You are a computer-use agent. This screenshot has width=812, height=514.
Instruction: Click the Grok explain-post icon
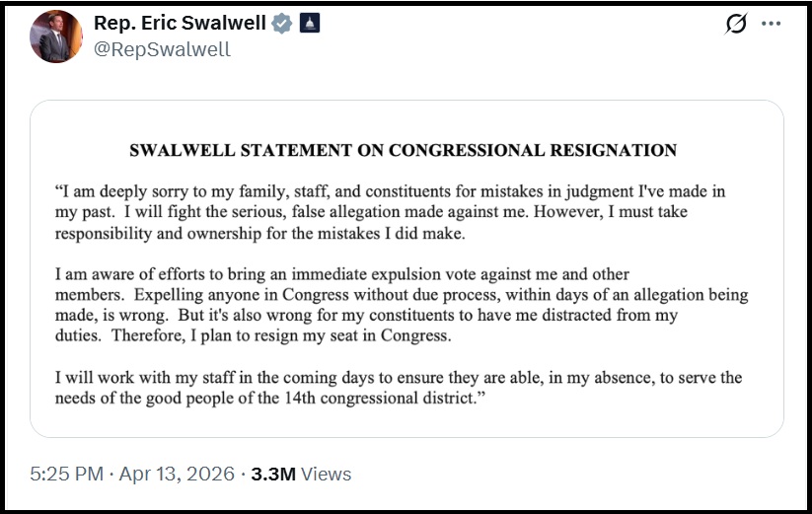[736, 24]
